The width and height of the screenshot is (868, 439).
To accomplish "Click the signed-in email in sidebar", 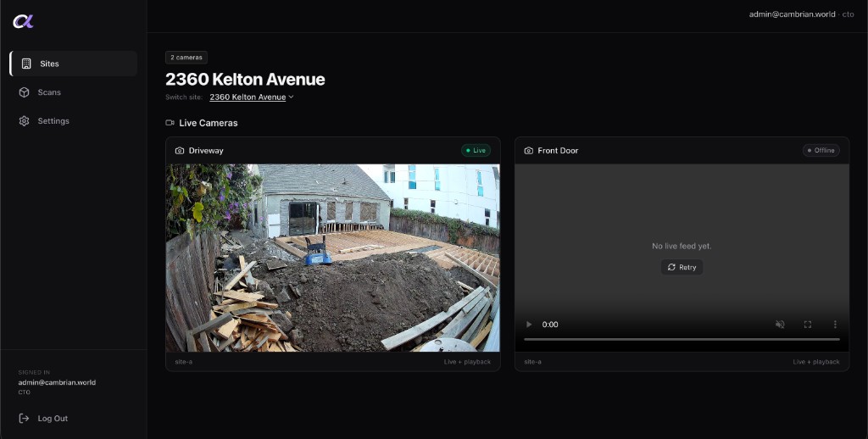I will pos(57,382).
